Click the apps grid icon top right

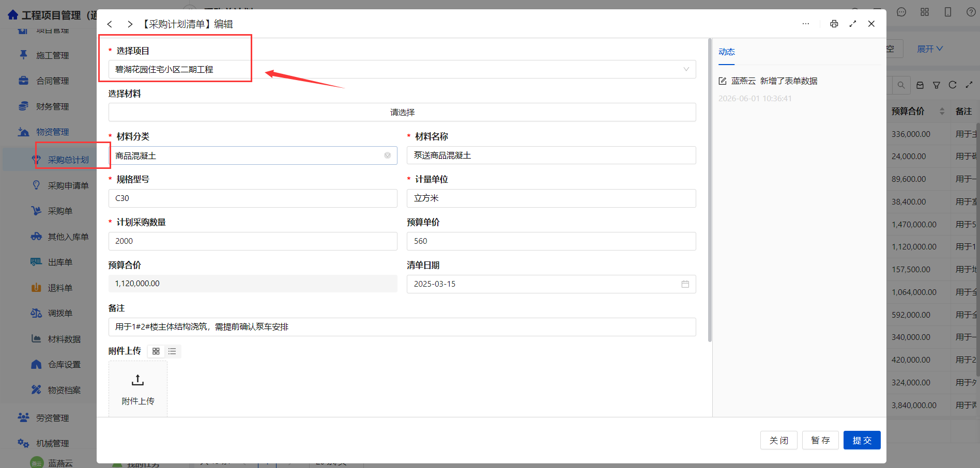pos(925,12)
